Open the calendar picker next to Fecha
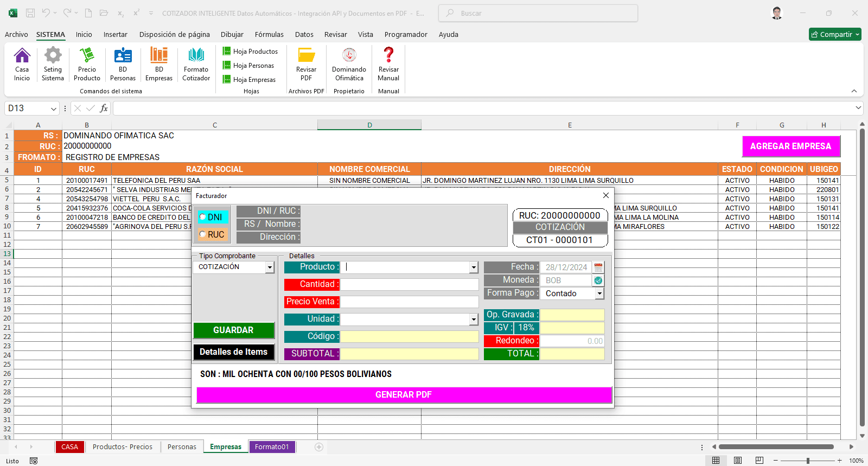The width and height of the screenshot is (868, 466). coord(598,267)
